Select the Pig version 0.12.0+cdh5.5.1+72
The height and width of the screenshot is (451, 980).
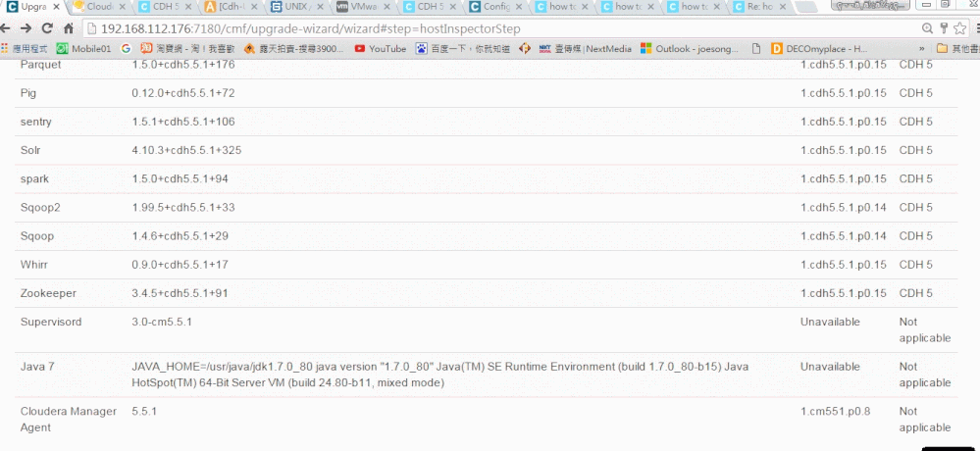(x=183, y=93)
